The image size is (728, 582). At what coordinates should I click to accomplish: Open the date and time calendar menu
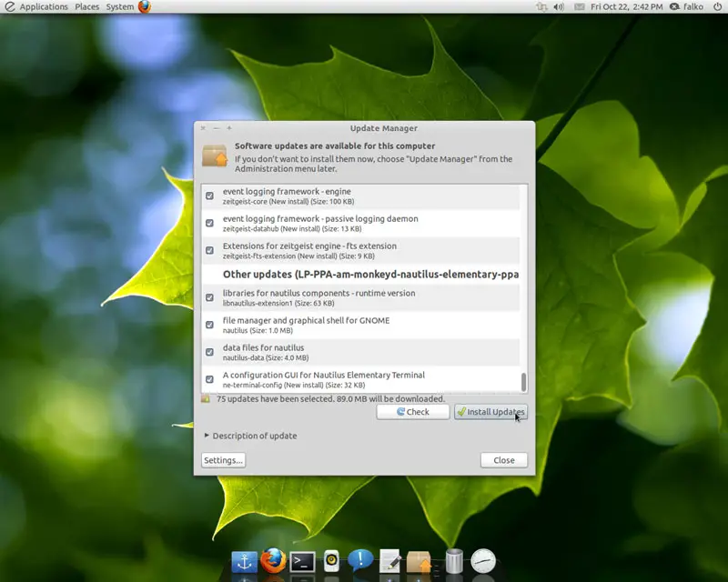pyautogui.click(x=626, y=6)
